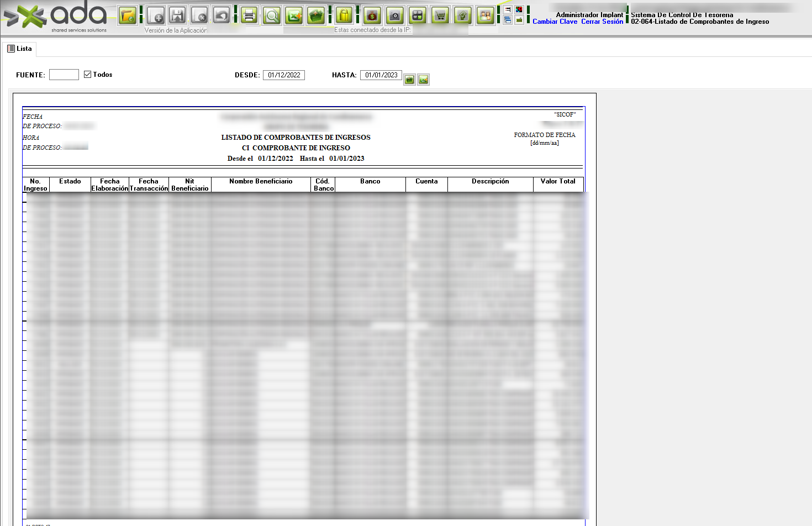Click the magnifying glass search icon
The width and height of the screenshot is (812, 526).
(x=272, y=15)
